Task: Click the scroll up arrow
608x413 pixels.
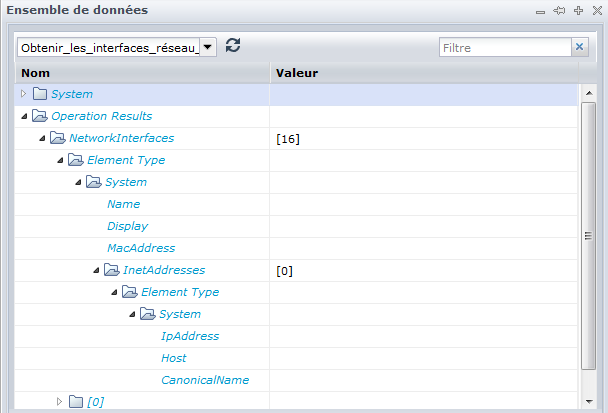Action: tap(589, 93)
